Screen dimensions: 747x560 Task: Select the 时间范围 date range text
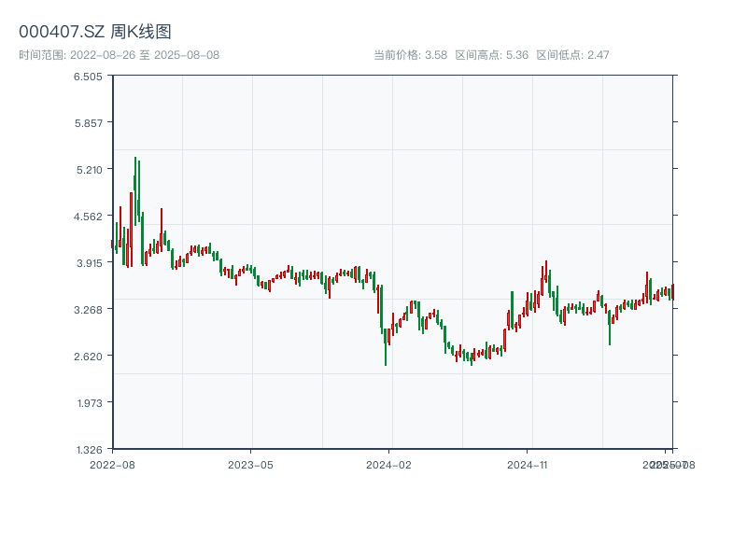(x=119, y=55)
